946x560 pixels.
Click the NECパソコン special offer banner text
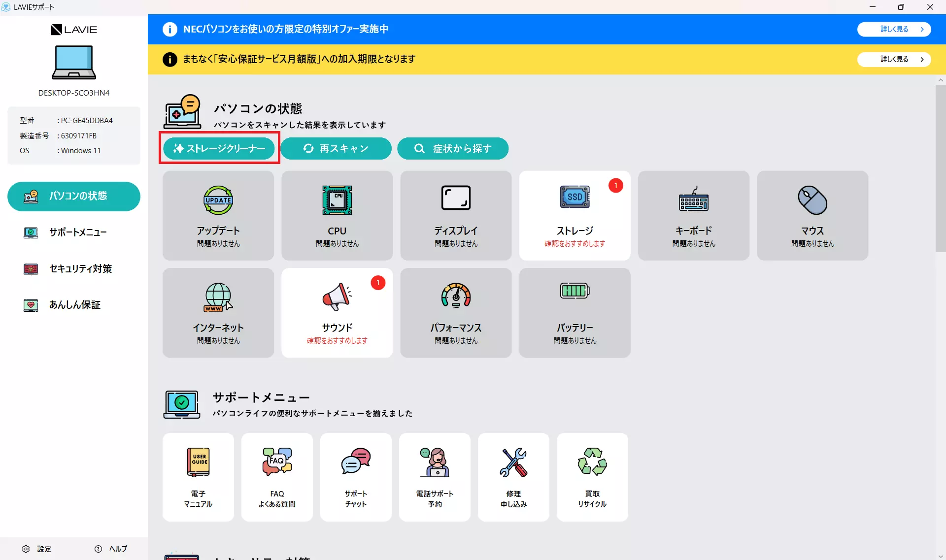286,29
